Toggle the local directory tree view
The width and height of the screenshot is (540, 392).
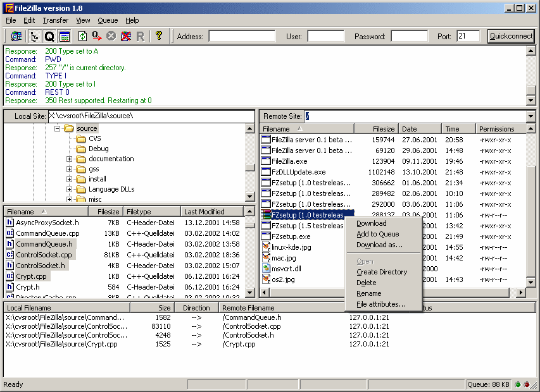34,36
